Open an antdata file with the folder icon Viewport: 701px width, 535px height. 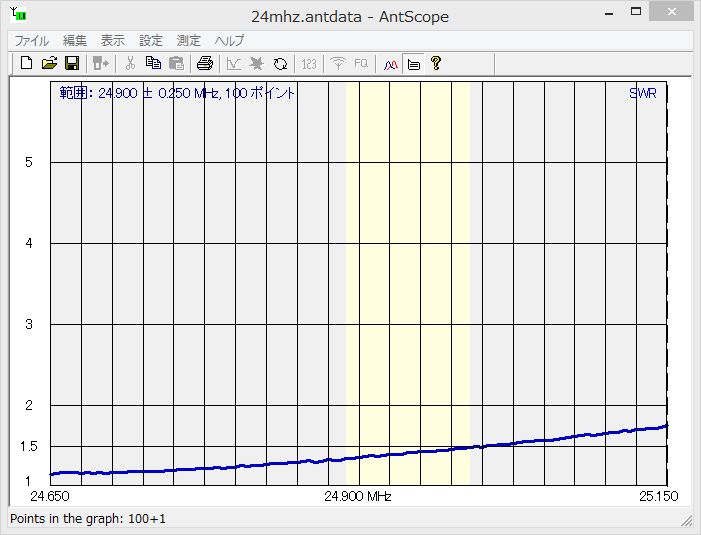click(49, 63)
